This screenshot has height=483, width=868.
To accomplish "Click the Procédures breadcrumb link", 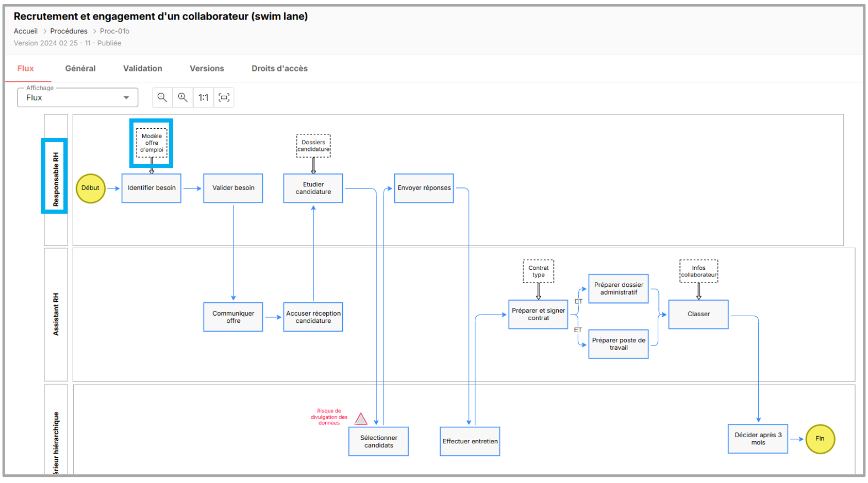I will click(69, 31).
